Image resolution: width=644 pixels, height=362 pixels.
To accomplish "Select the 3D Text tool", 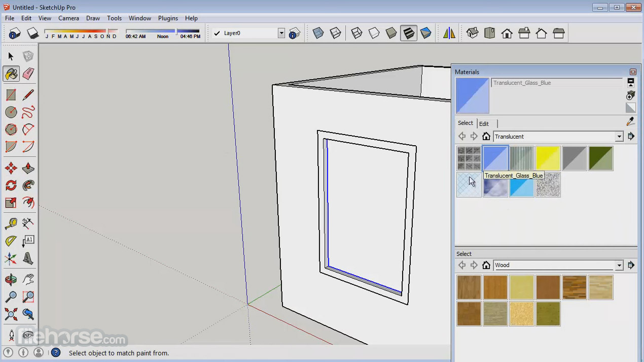I will (28, 259).
